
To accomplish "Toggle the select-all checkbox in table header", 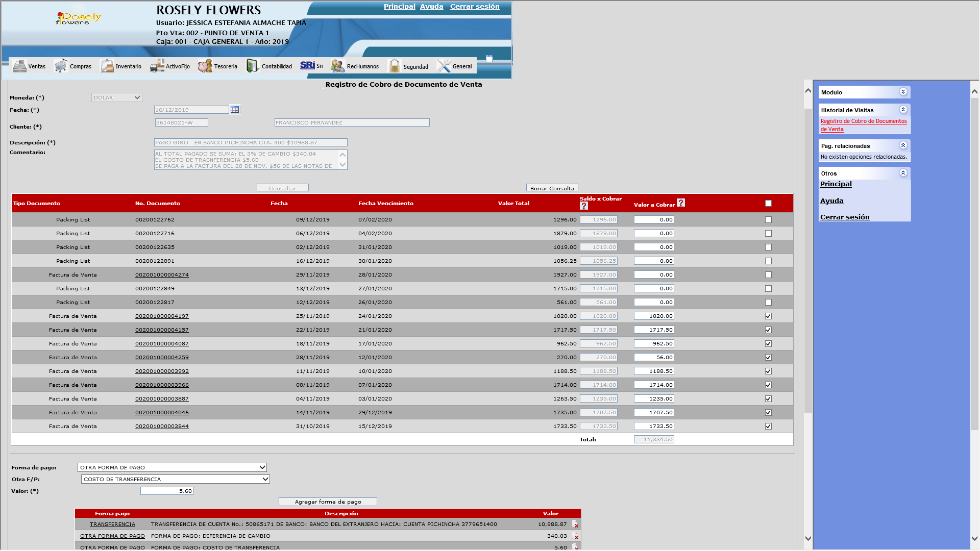I will point(768,204).
